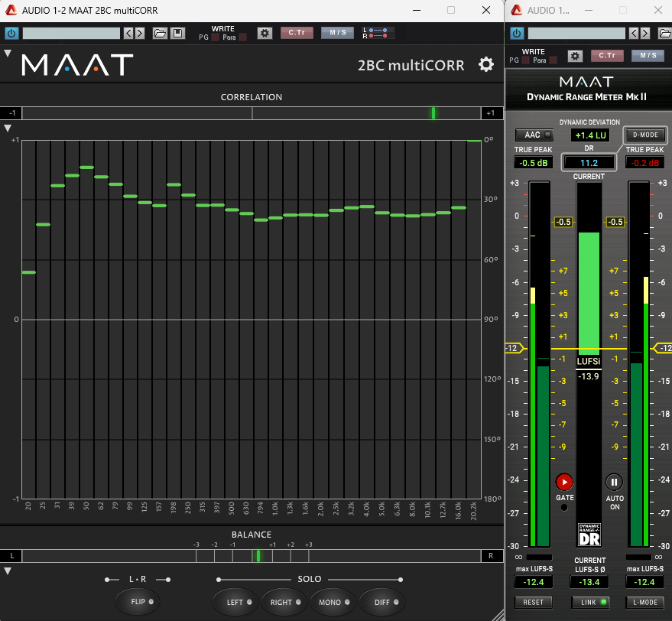This screenshot has width=672, height=621.
Task: Solo the MONO signal
Action: tap(333, 602)
